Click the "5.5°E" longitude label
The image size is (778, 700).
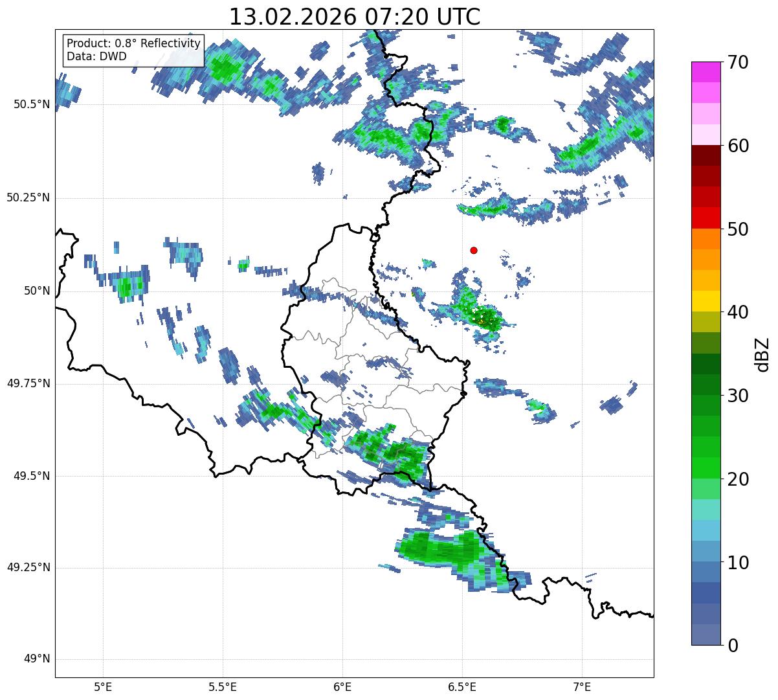[223, 686]
